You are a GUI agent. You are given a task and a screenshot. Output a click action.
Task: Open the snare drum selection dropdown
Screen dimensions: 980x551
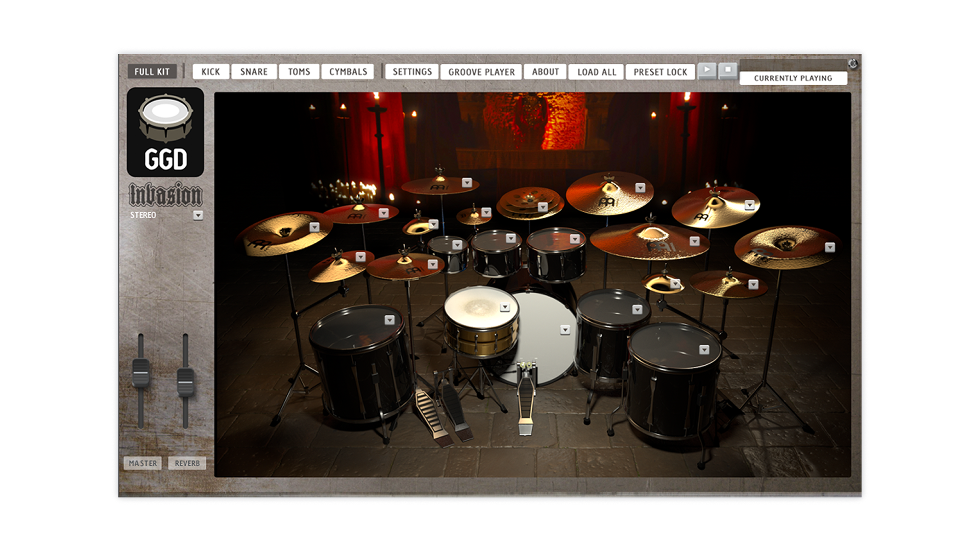click(505, 307)
